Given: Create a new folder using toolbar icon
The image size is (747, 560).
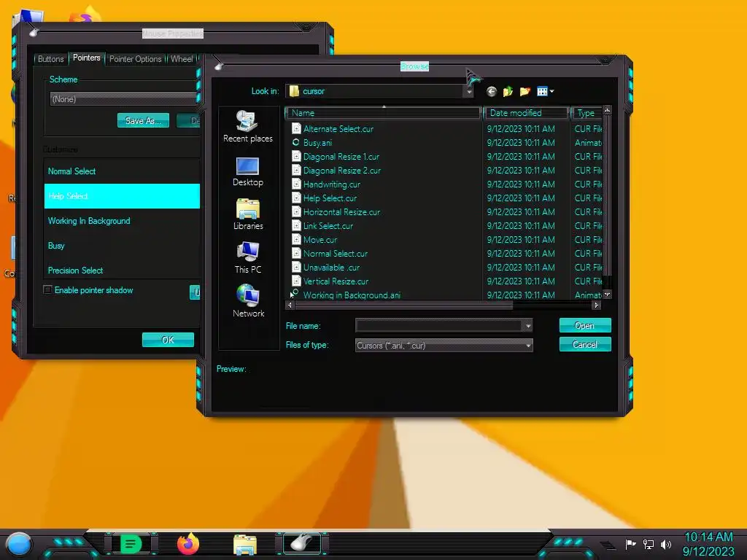Looking at the screenshot, I should coord(525,91).
